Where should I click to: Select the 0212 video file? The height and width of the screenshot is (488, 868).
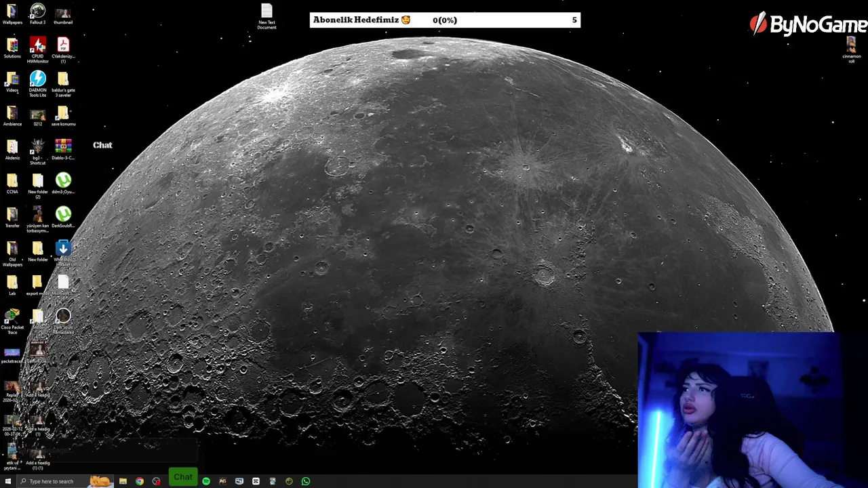[38, 116]
